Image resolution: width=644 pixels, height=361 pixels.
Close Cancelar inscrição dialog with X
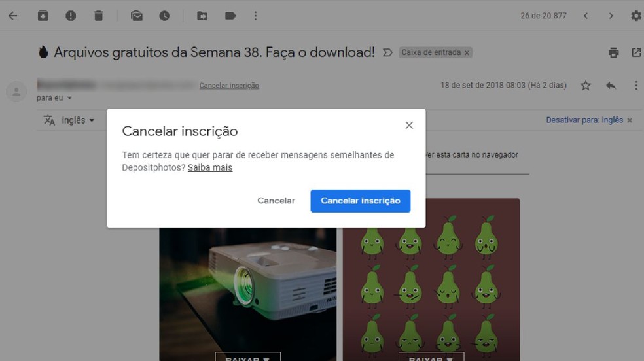pyautogui.click(x=409, y=125)
